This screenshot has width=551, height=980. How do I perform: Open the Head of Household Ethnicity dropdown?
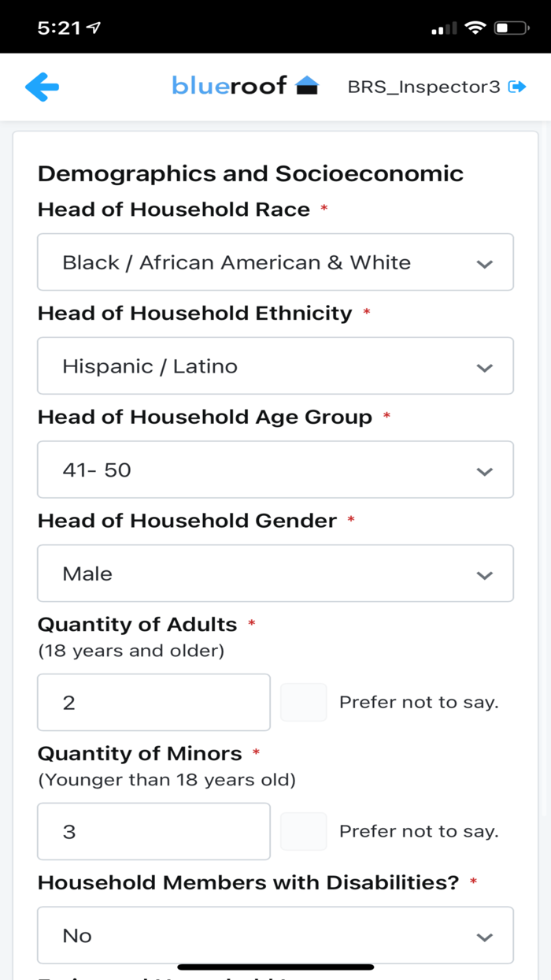tap(275, 366)
